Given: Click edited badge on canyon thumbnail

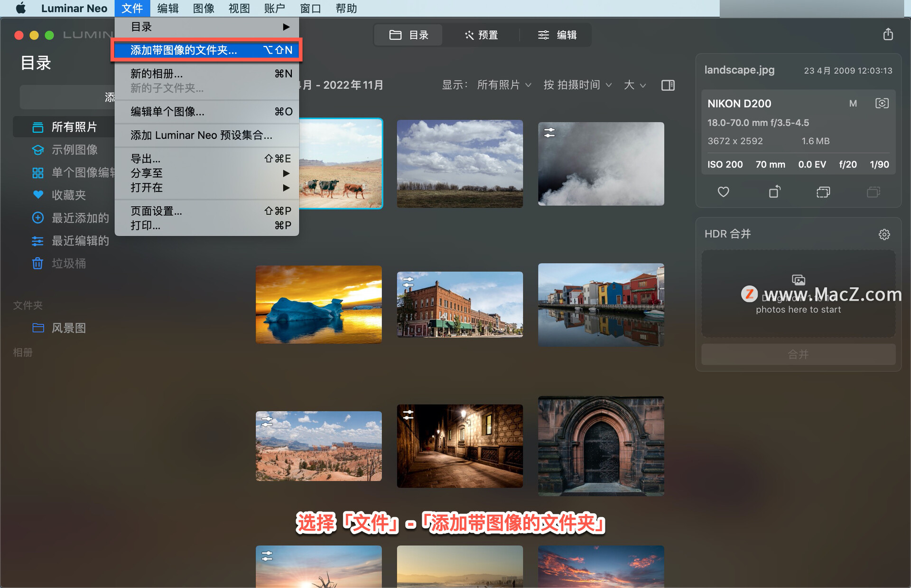Looking at the screenshot, I should 267,422.
